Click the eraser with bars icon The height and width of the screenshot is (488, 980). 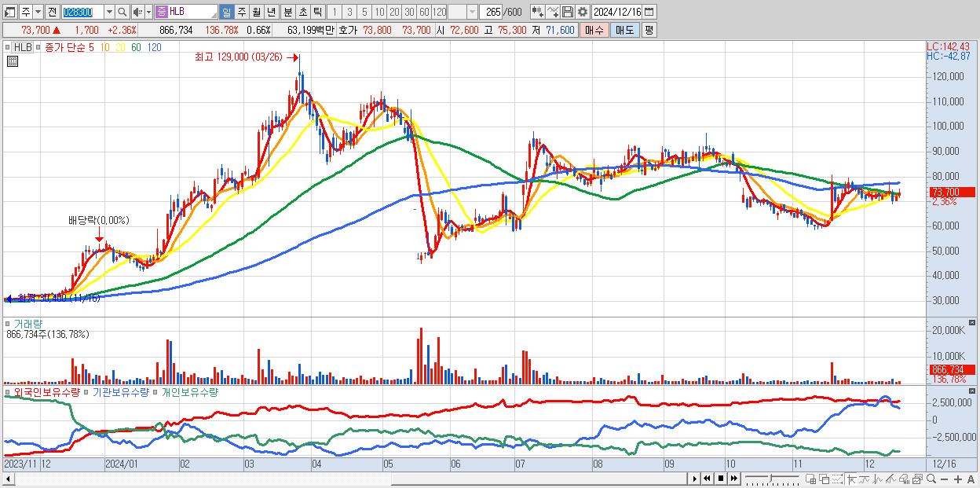904,479
